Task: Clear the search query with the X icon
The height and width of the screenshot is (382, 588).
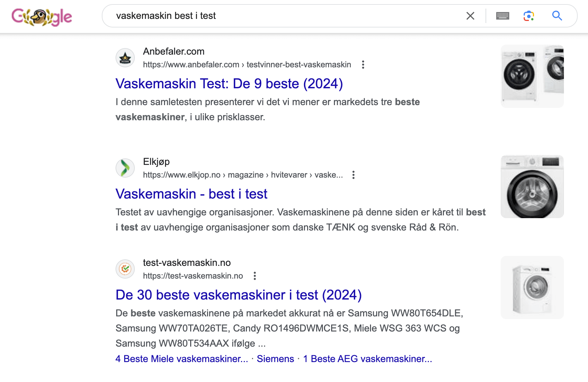Action: click(x=470, y=16)
